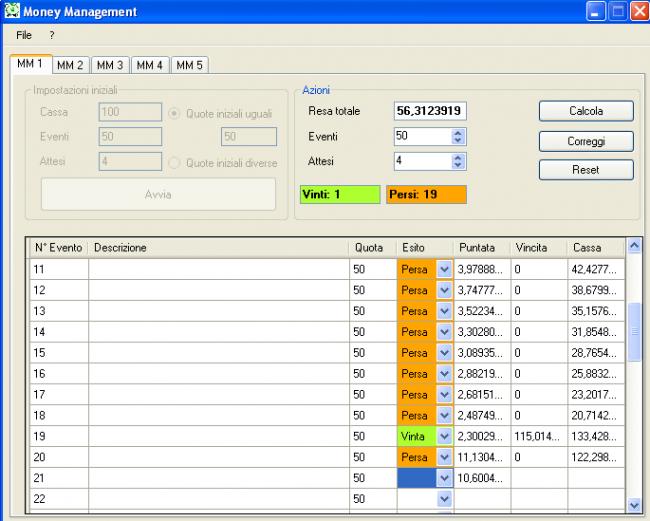The height and width of the screenshot is (521, 650).
Task: Open Esito dropdown for event 16
Action: pos(444,373)
